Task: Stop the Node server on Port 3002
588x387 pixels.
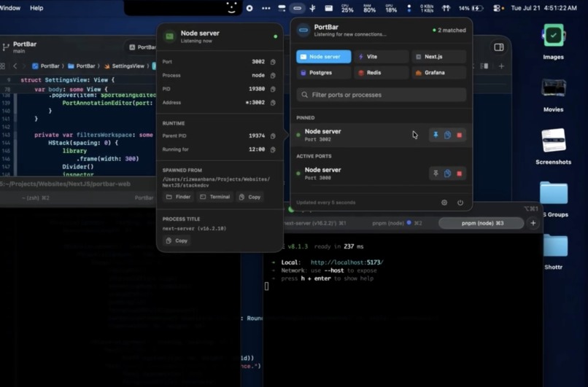Action: 460,135
